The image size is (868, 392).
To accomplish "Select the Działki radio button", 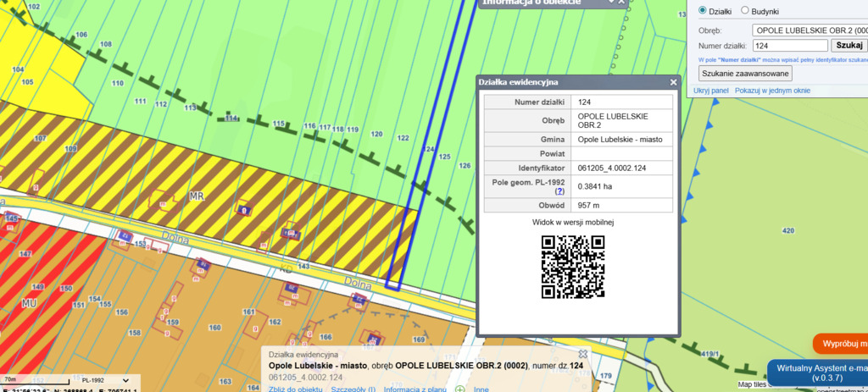I will click(x=703, y=11).
